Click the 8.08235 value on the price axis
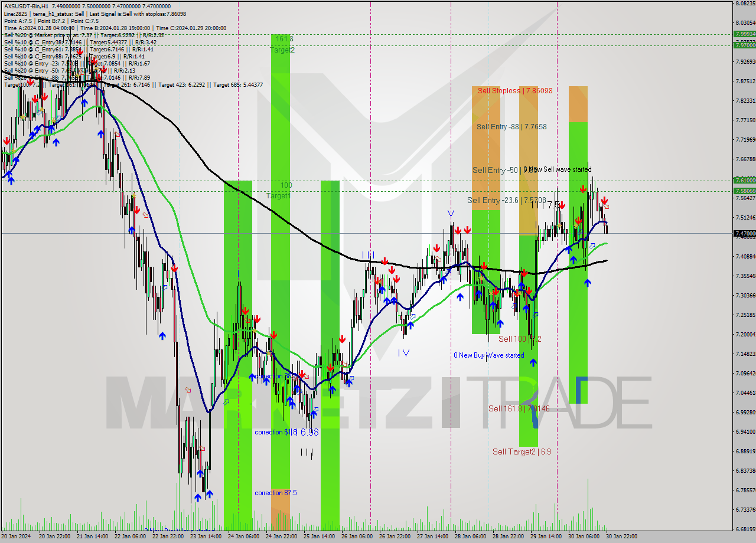The width and height of the screenshot is (756, 543). pos(745,3)
